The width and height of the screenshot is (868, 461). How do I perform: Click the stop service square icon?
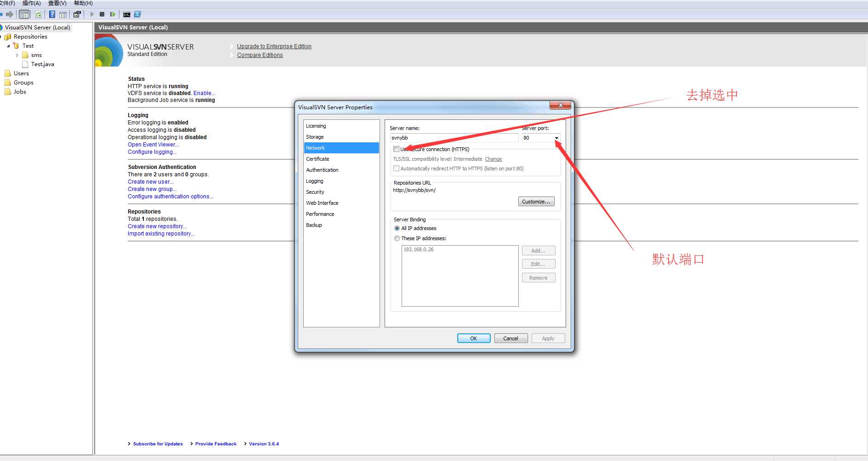pyautogui.click(x=102, y=14)
